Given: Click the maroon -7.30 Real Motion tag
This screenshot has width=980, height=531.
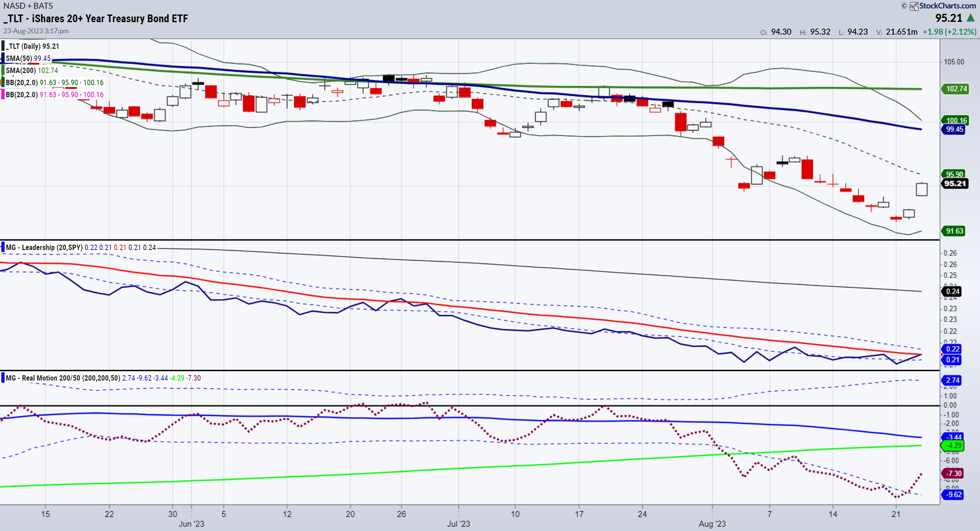Looking at the screenshot, I should click(954, 473).
